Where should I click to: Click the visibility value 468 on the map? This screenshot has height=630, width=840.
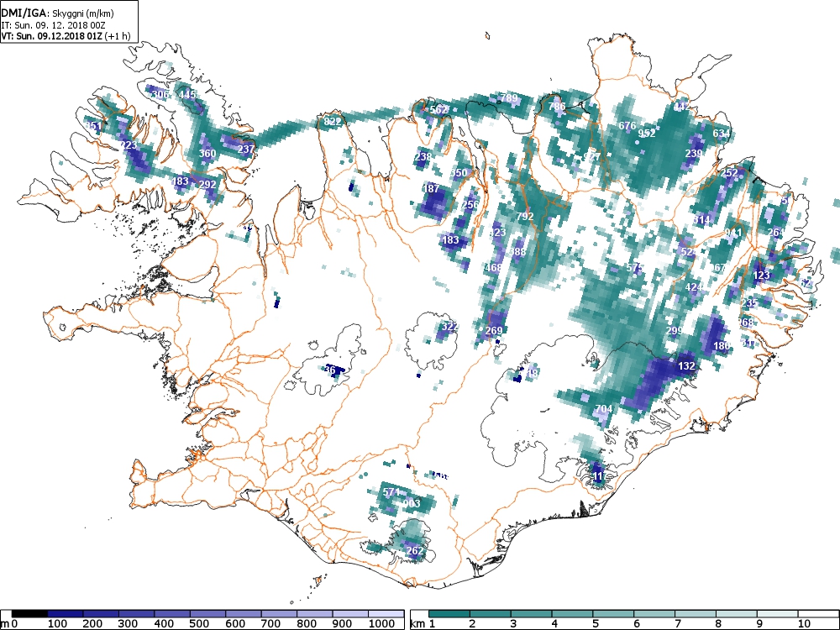click(x=493, y=267)
